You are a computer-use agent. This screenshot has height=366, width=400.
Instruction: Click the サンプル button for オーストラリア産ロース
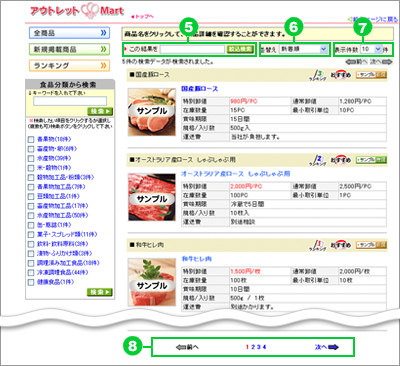tap(371, 160)
